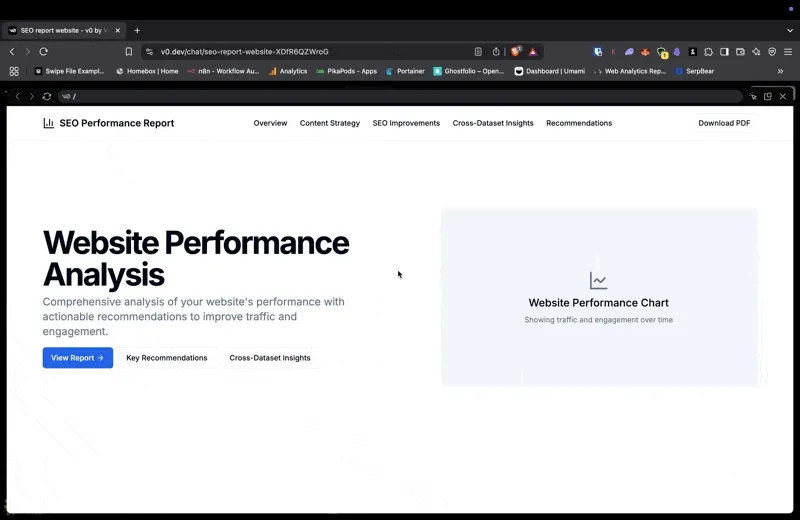Click the Download PDF button
The image size is (800, 520).
[724, 123]
